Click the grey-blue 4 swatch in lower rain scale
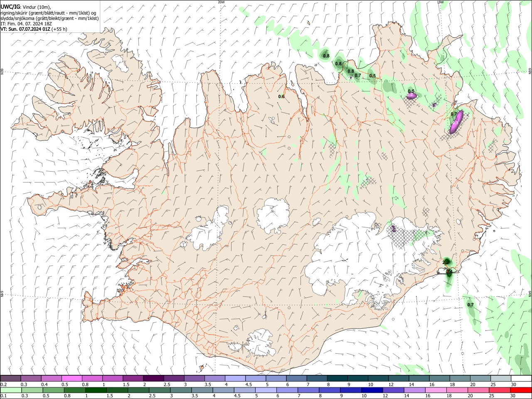532x399 pixels. [x=224, y=390]
